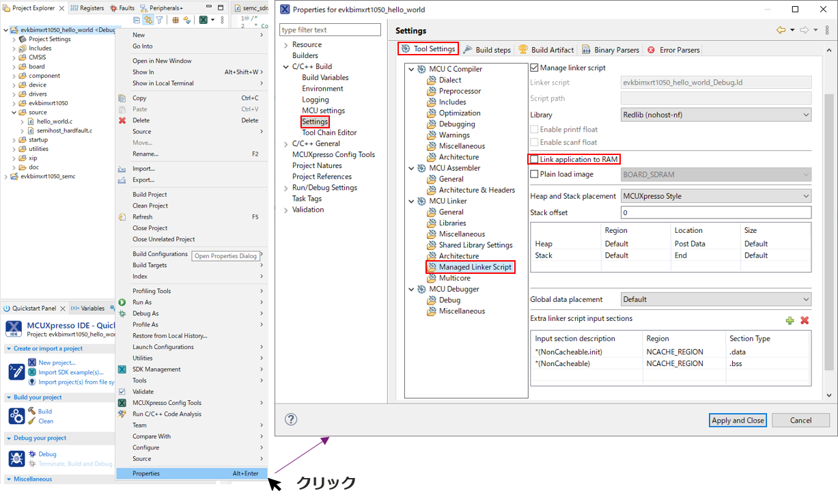
Task: Open the Project Explorer filter icon
Action: point(159,20)
